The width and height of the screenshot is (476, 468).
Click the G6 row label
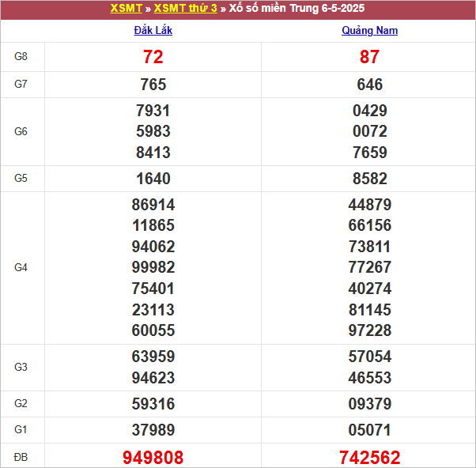[21, 131]
